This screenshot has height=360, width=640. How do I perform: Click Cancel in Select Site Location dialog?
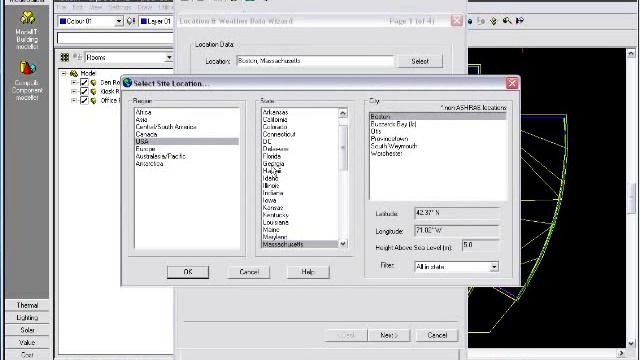(249, 272)
